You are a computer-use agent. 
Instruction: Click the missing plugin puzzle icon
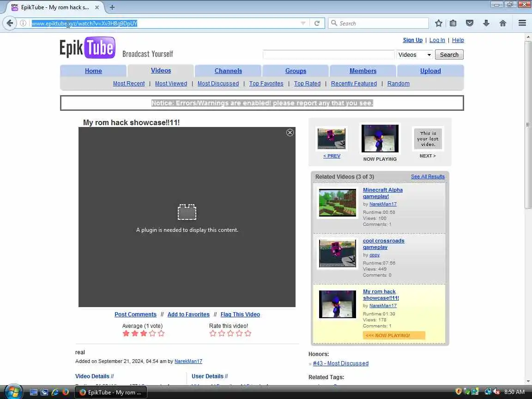click(187, 212)
